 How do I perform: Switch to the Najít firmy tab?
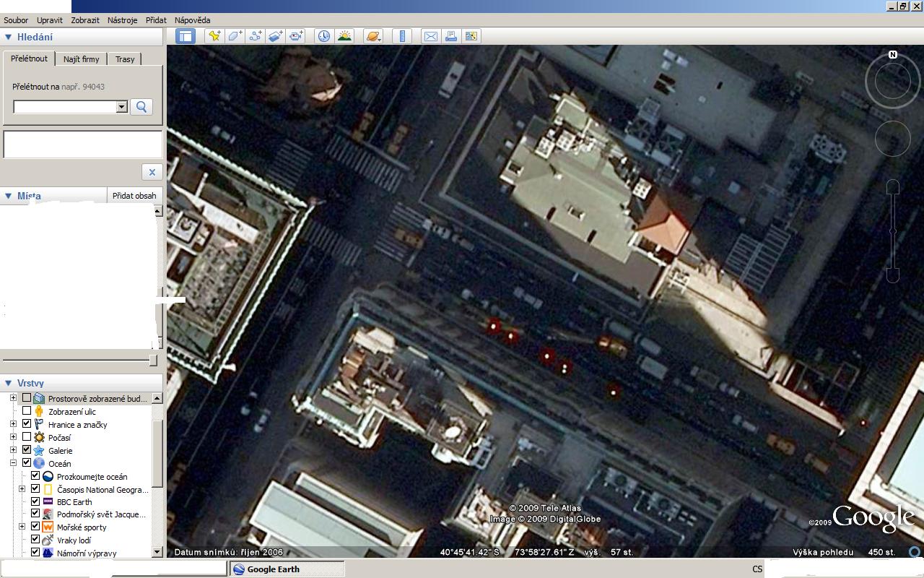pyautogui.click(x=82, y=59)
